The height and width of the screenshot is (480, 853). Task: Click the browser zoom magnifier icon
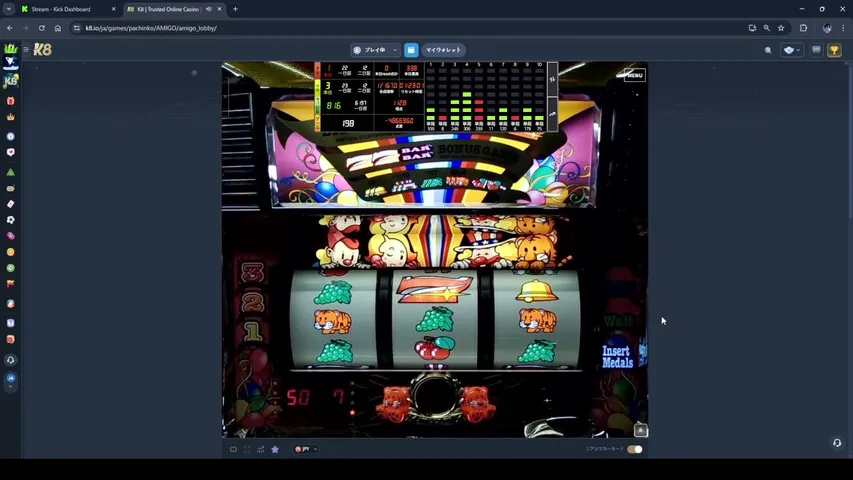[767, 28]
